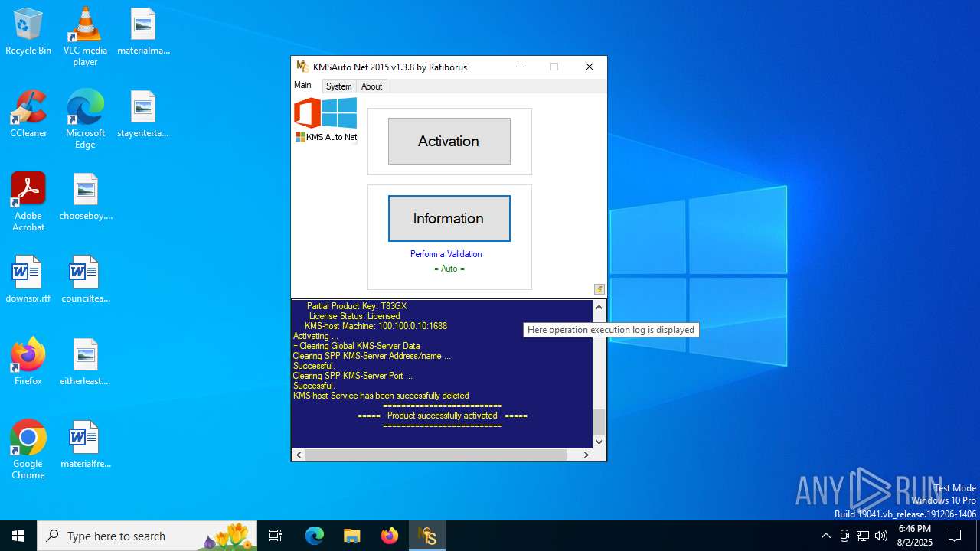Click the log scroll left arrow
This screenshot has height=551, width=980.
299,455
